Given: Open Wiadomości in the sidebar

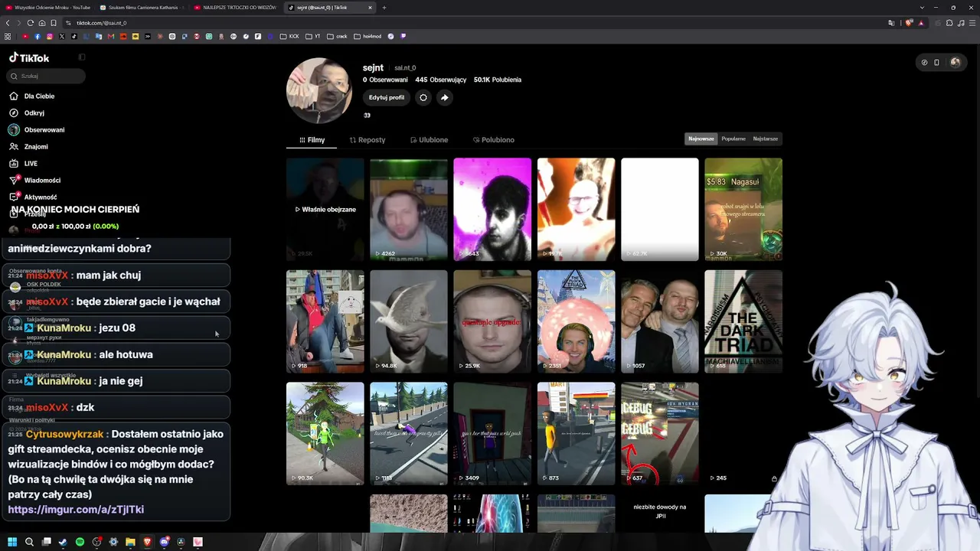Looking at the screenshot, I should pos(34,181).
